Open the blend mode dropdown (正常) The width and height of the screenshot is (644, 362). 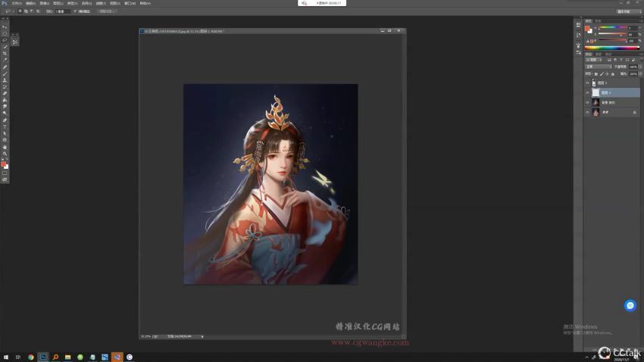click(x=599, y=67)
